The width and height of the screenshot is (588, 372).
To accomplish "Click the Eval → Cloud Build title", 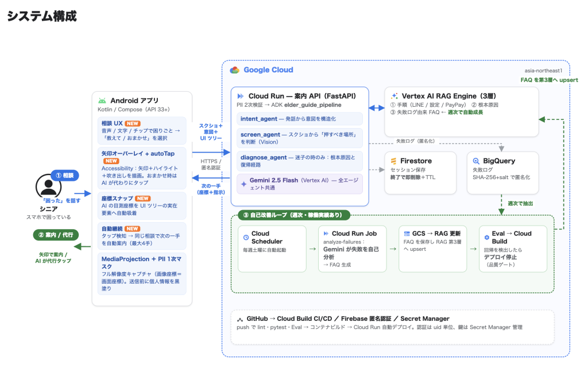I will pos(512,237).
